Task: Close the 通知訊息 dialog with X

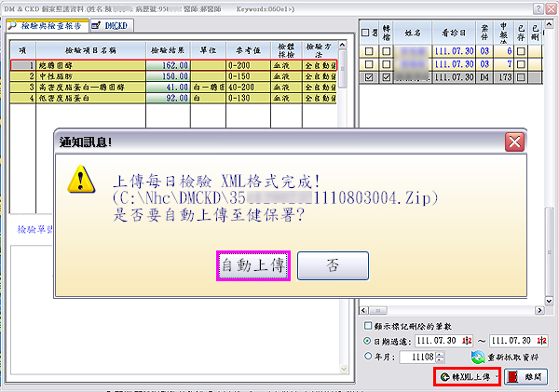Action: (x=512, y=142)
